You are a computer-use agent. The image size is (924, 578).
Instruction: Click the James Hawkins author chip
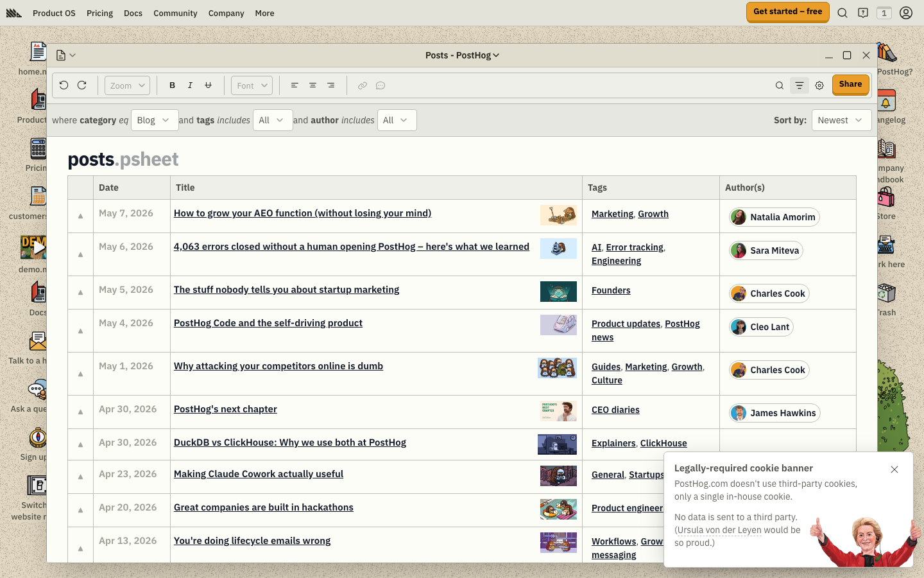[774, 413]
